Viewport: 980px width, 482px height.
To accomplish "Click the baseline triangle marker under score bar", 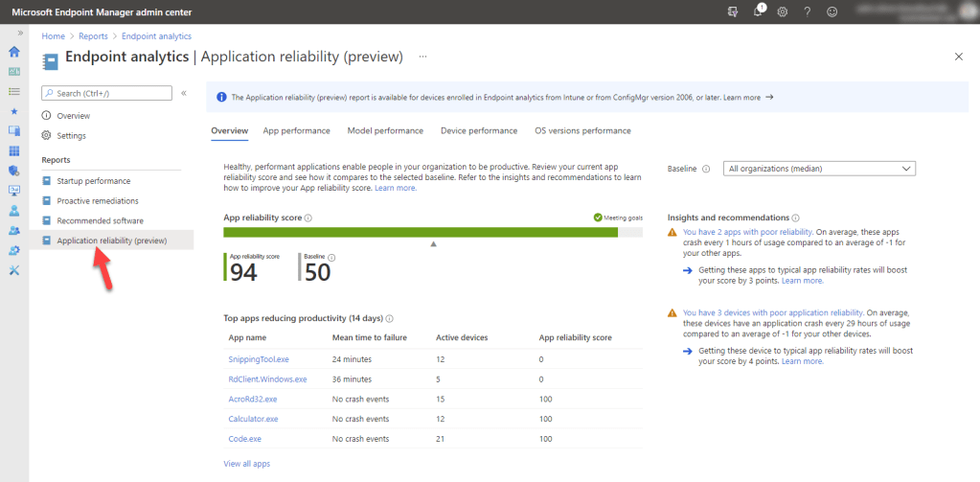I will [x=433, y=244].
